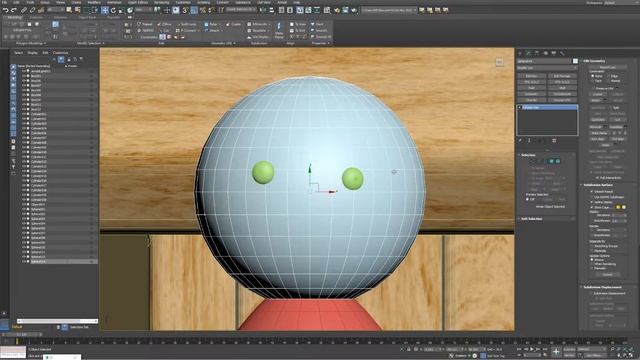The width and height of the screenshot is (640, 360).
Task: Click the first Show Cage color swatch
Action: click(618, 207)
